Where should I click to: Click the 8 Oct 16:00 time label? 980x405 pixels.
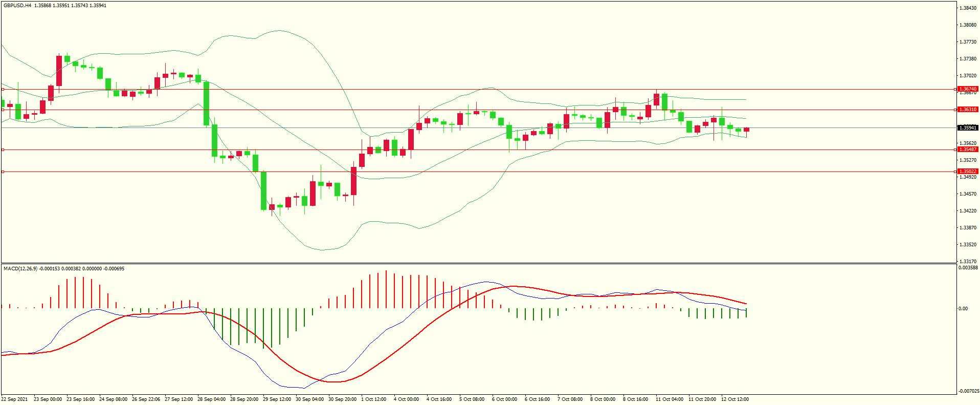pos(636,399)
